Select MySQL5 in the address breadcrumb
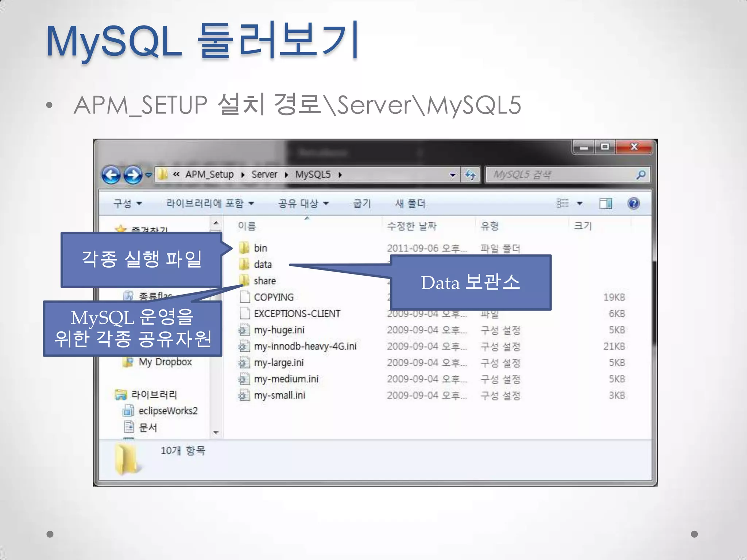Screen dimensions: 747x560 pos(313,174)
